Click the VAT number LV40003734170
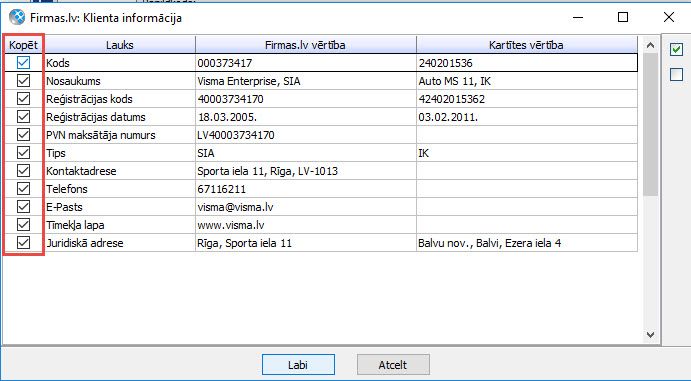 236,135
